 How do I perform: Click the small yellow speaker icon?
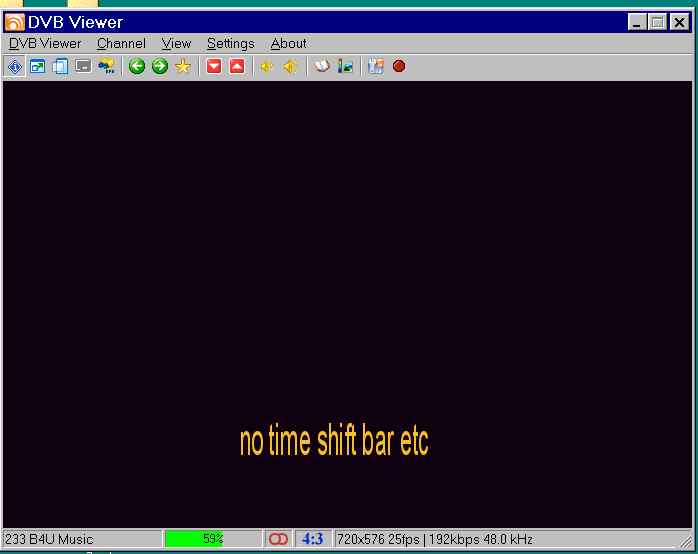coord(266,67)
